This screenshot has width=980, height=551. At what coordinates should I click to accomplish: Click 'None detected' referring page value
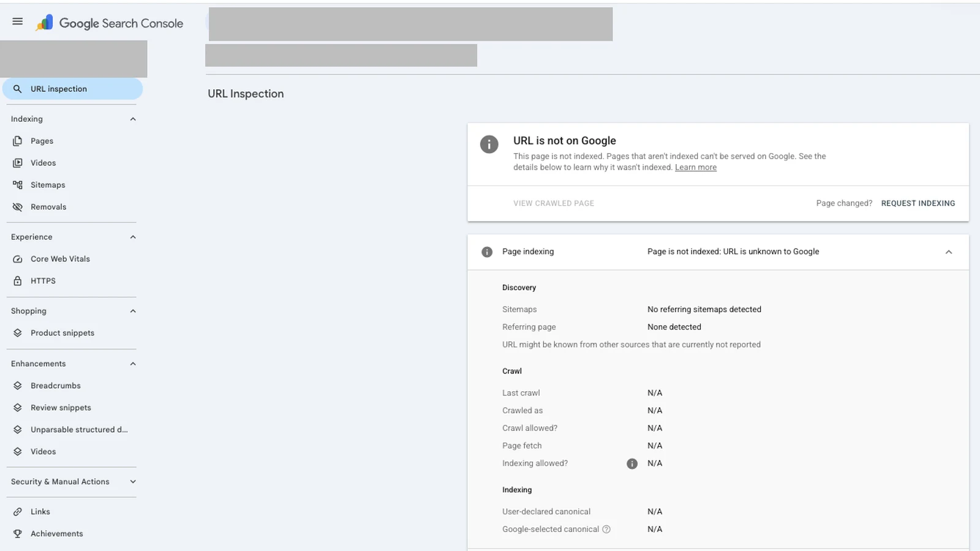tap(674, 328)
